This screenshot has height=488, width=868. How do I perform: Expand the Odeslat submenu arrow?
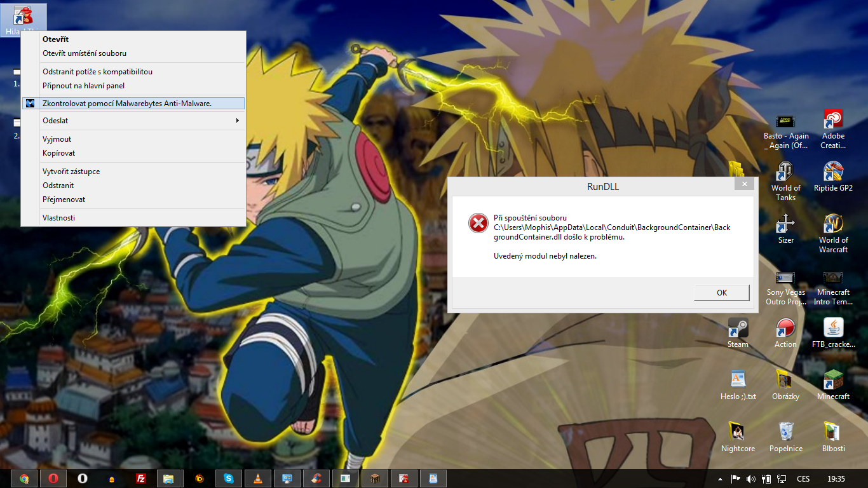click(x=238, y=120)
